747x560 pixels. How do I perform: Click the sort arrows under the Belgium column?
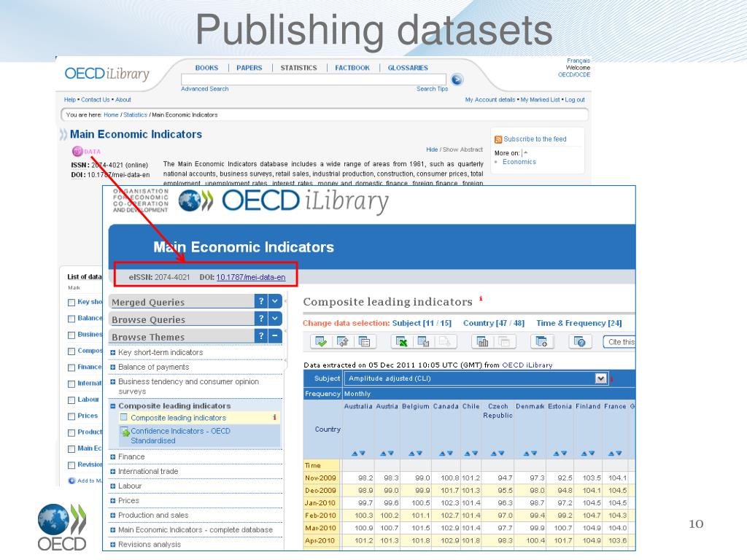[x=415, y=454]
